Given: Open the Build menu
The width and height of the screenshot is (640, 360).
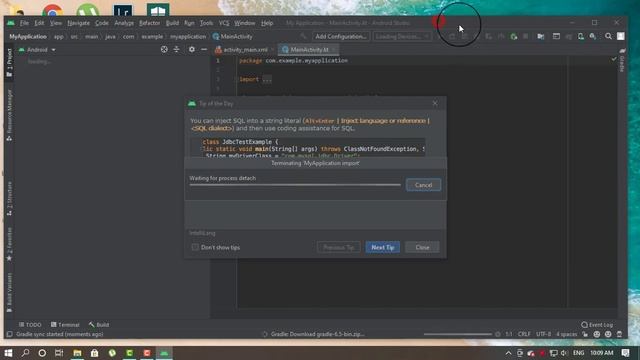Looking at the screenshot, I should 172,23.
